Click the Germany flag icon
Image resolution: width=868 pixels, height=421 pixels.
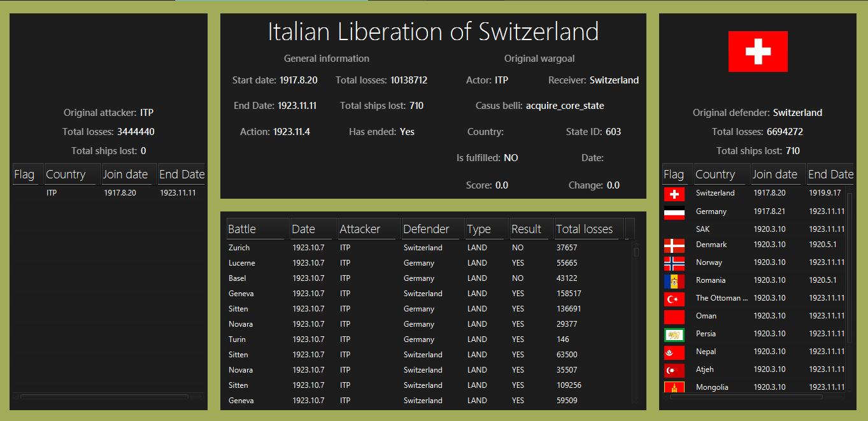[674, 212]
